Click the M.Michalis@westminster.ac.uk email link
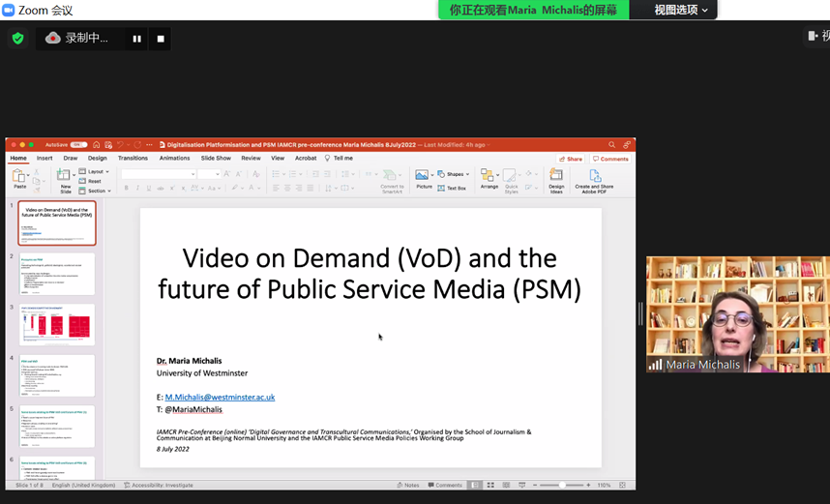Image resolution: width=830 pixels, height=504 pixels. pos(220,397)
